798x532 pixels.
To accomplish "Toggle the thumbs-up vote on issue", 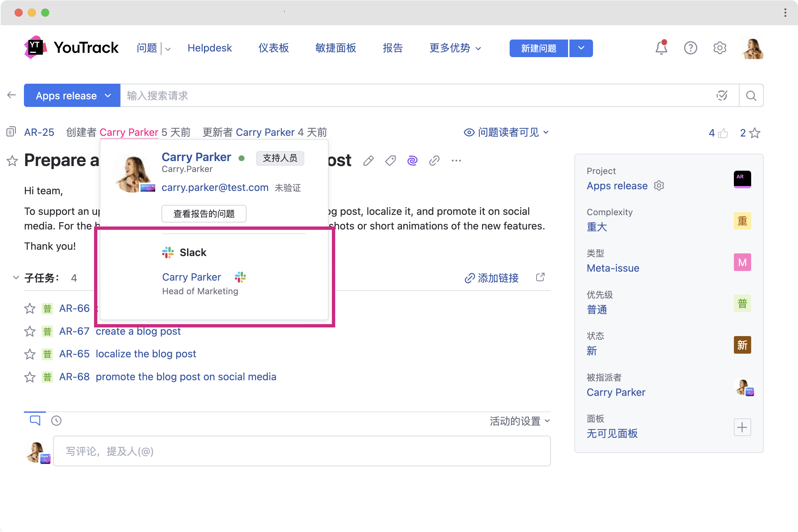I will tap(723, 133).
